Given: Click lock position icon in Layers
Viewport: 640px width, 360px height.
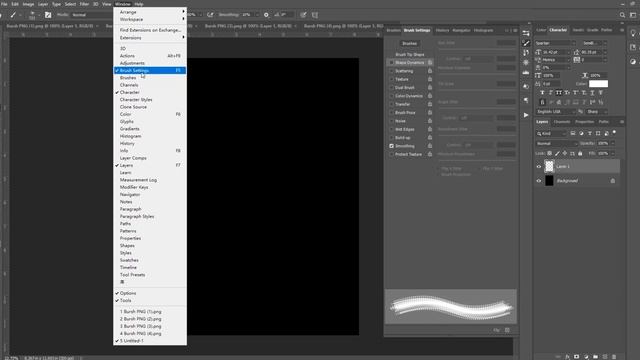Looking at the screenshot, I should [x=564, y=153].
